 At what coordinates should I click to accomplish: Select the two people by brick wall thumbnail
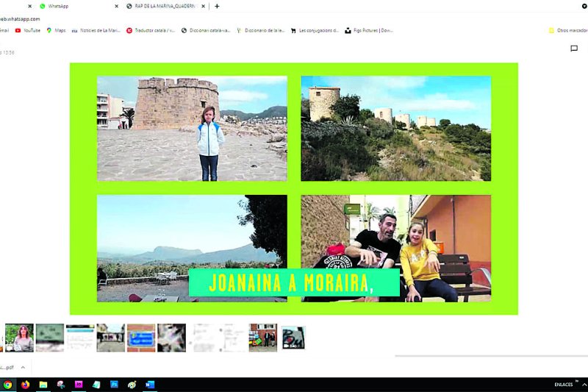(263, 338)
